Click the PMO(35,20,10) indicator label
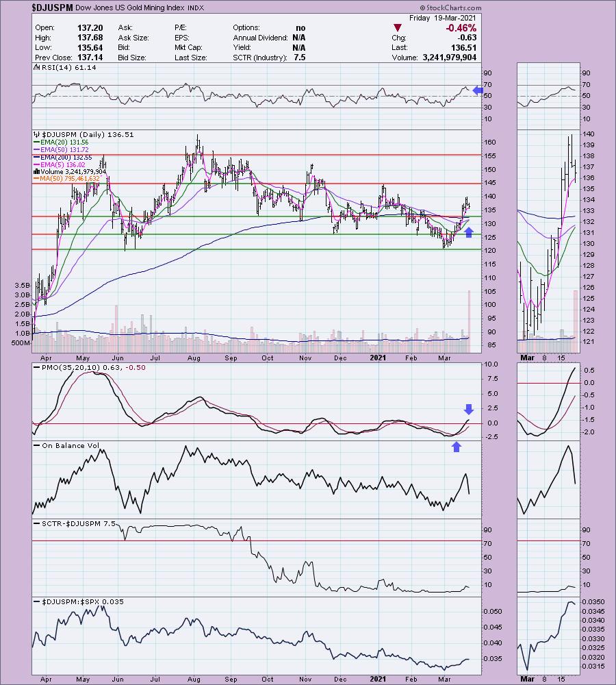The height and width of the screenshot is (685, 616). pos(93,367)
